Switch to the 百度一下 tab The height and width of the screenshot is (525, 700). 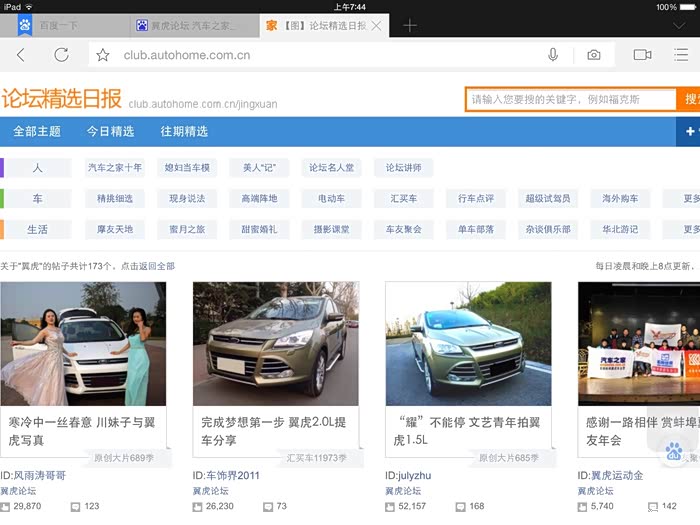click(60, 25)
